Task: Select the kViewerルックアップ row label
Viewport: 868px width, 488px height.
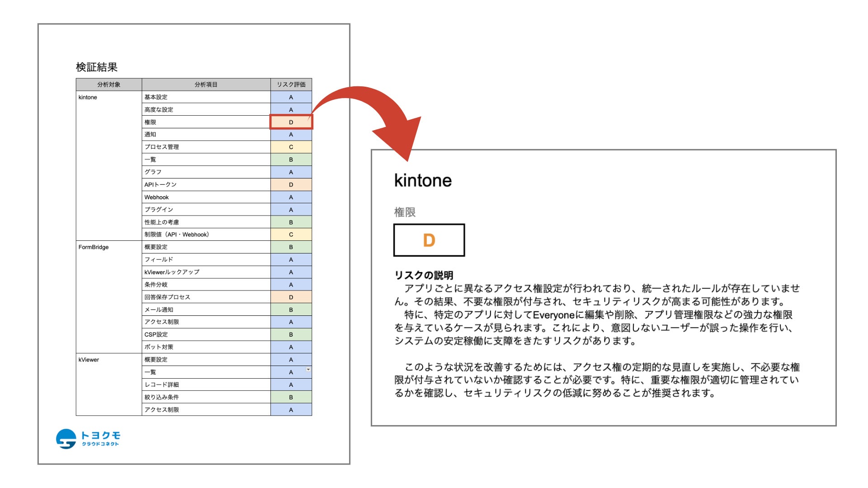Action: 172,272
